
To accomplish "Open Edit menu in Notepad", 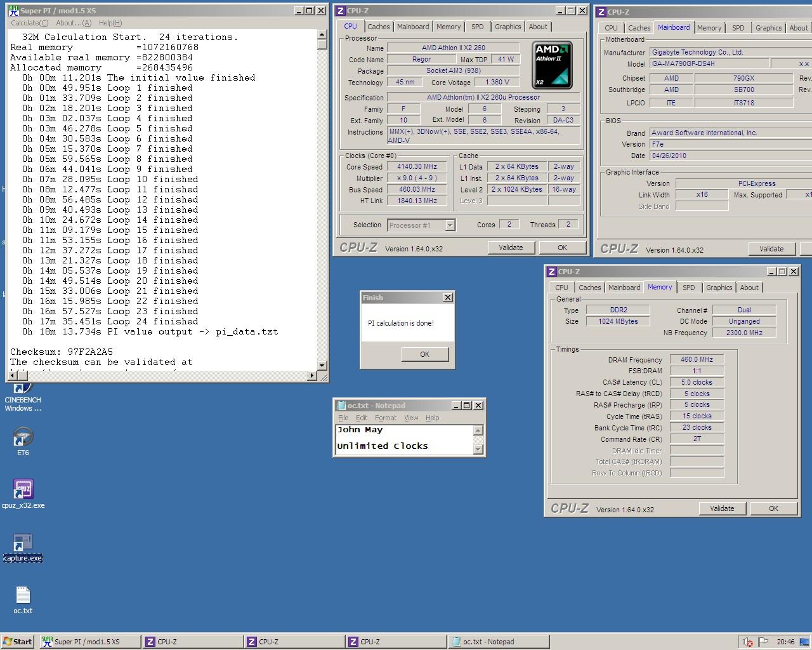I will [362, 418].
